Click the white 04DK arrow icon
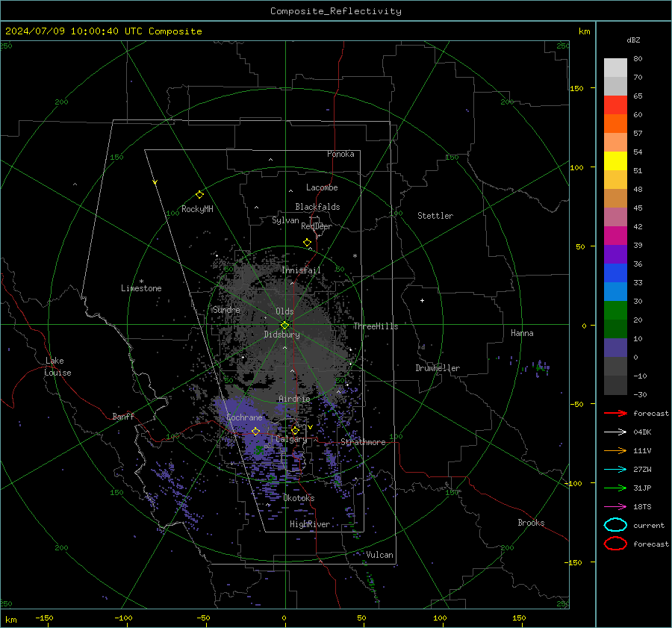The height and width of the screenshot is (628, 672). point(615,432)
